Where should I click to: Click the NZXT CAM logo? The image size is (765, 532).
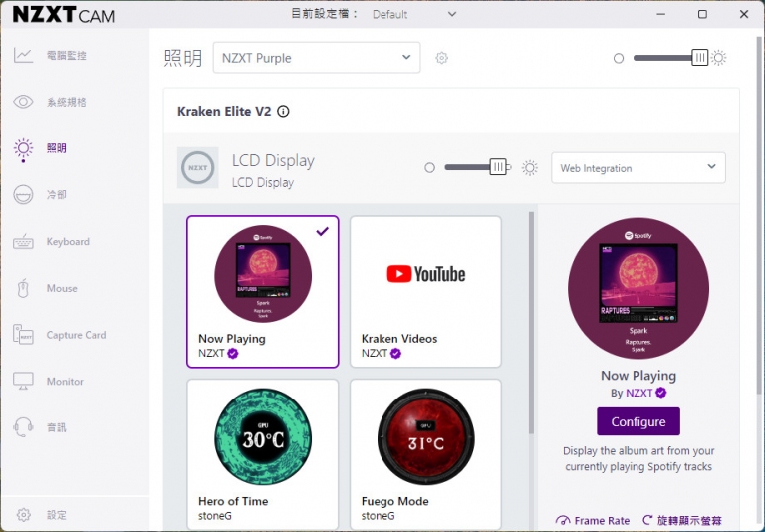tap(64, 15)
